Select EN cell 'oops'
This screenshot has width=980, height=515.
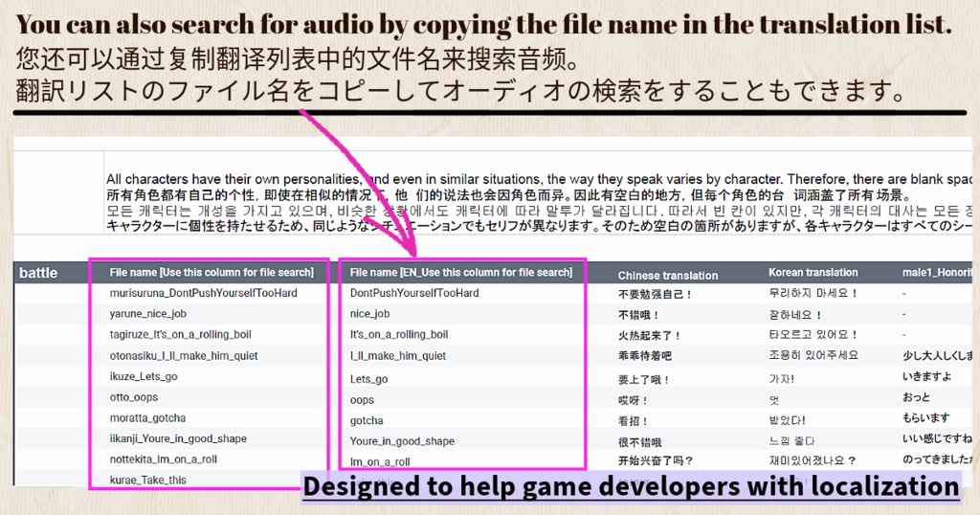[x=362, y=399]
